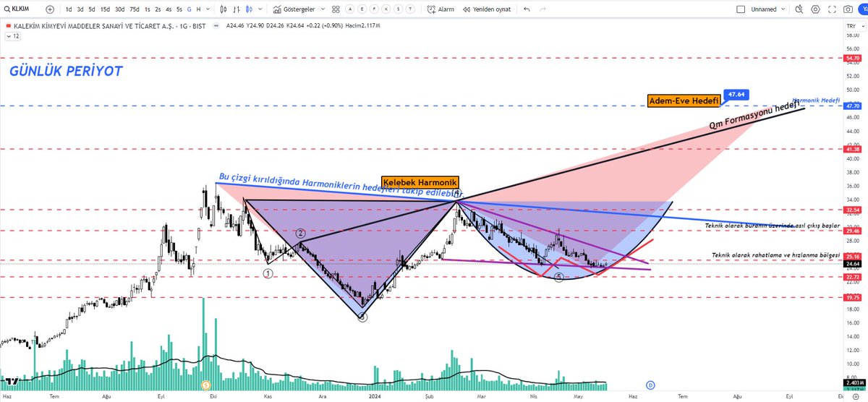
Task: Click the dividend D marker on timeline
Action: pyautogui.click(x=649, y=385)
